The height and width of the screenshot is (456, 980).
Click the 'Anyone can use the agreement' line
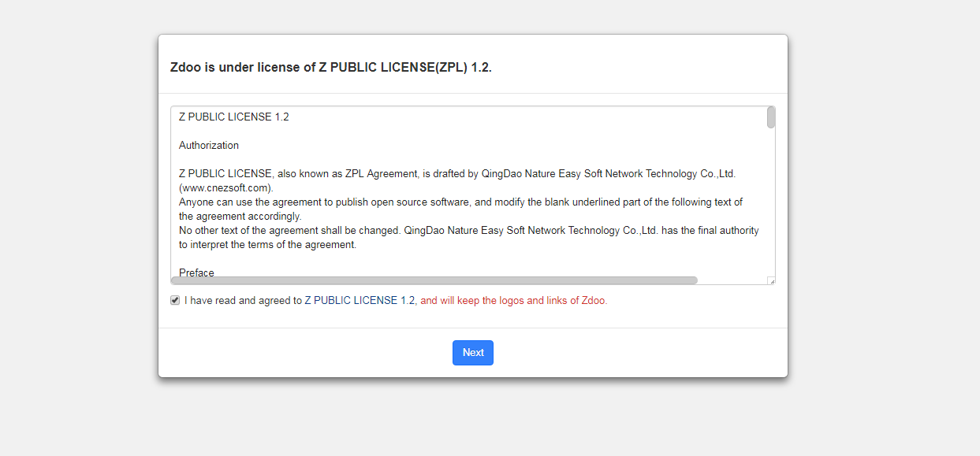[460, 202]
